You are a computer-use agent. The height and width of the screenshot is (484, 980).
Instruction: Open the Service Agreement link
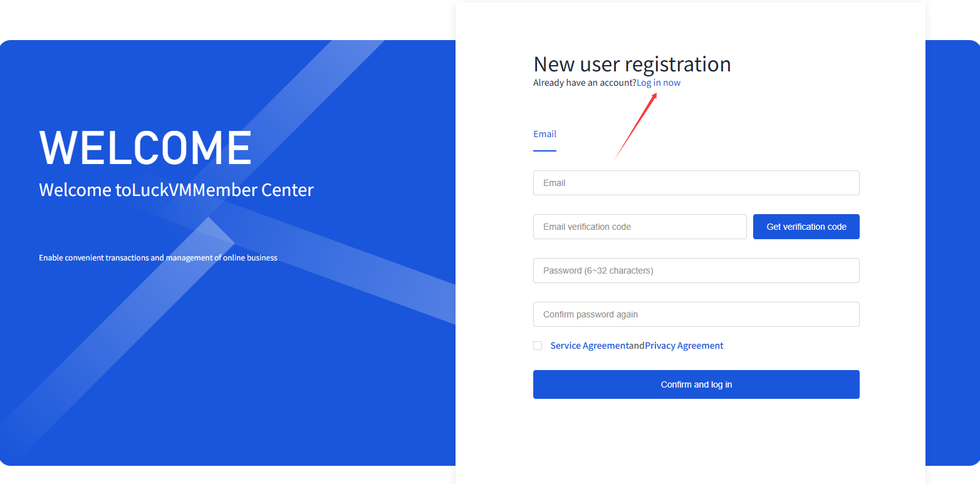589,346
